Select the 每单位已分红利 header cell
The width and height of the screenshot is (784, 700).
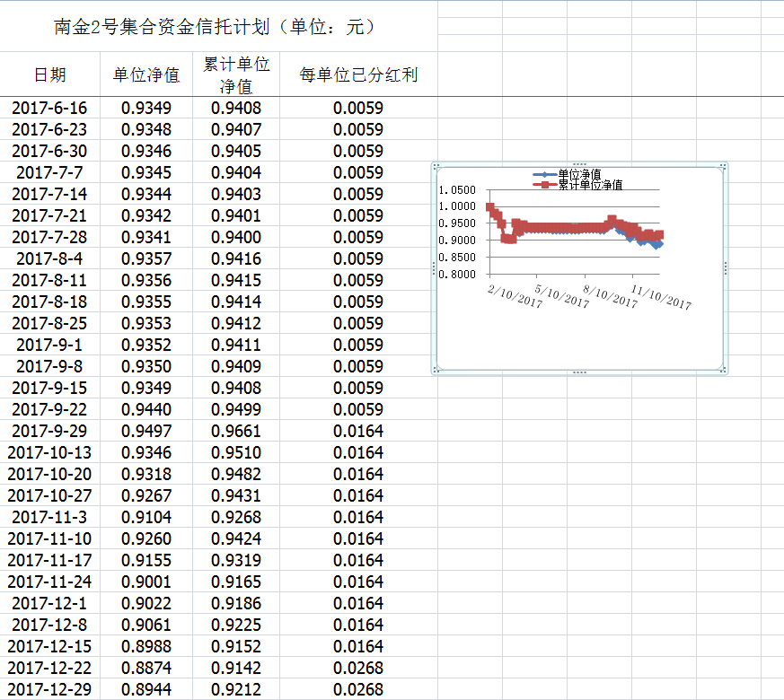pyautogui.click(x=358, y=74)
